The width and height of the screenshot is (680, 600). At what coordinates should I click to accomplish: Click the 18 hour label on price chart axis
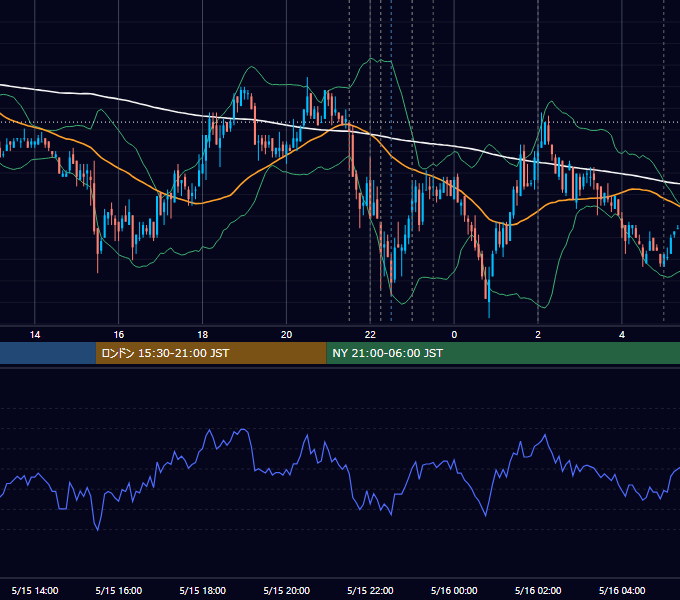203,335
